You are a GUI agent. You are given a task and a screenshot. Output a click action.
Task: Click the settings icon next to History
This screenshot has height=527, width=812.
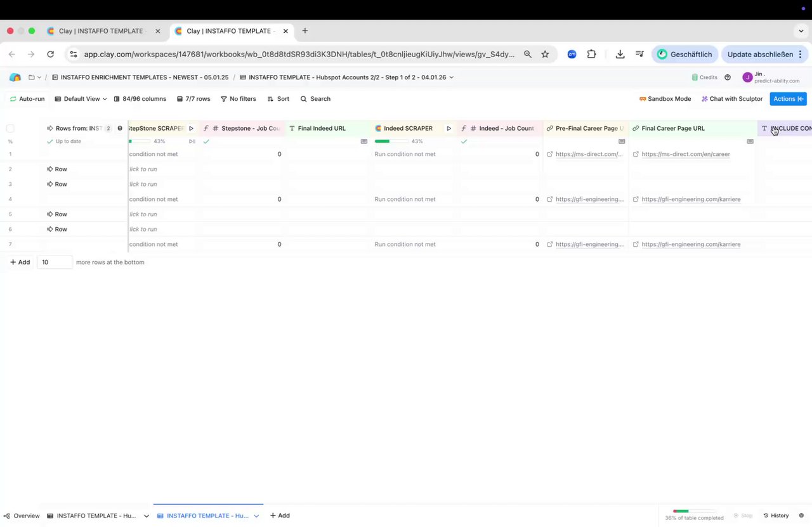(801, 516)
